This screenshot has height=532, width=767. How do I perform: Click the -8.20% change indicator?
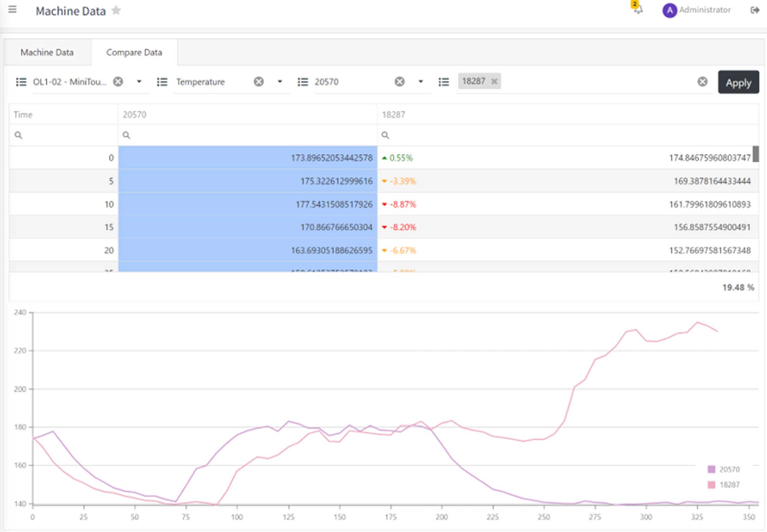(x=399, y=227)
